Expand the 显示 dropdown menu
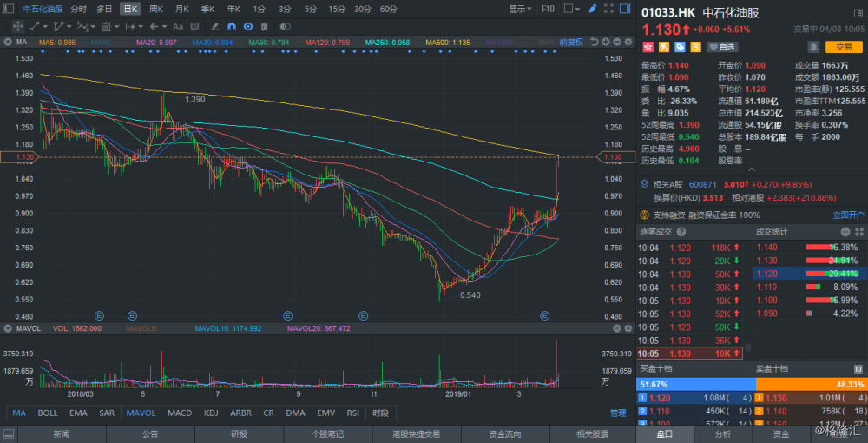The width and height of the screenshot is (868, 443). (x=520, y=9)
